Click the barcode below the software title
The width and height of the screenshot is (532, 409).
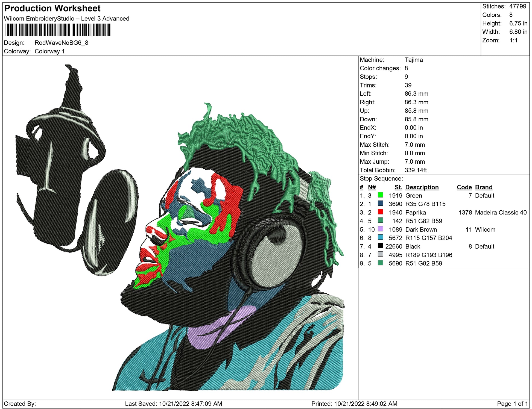(x=58, y=30)
